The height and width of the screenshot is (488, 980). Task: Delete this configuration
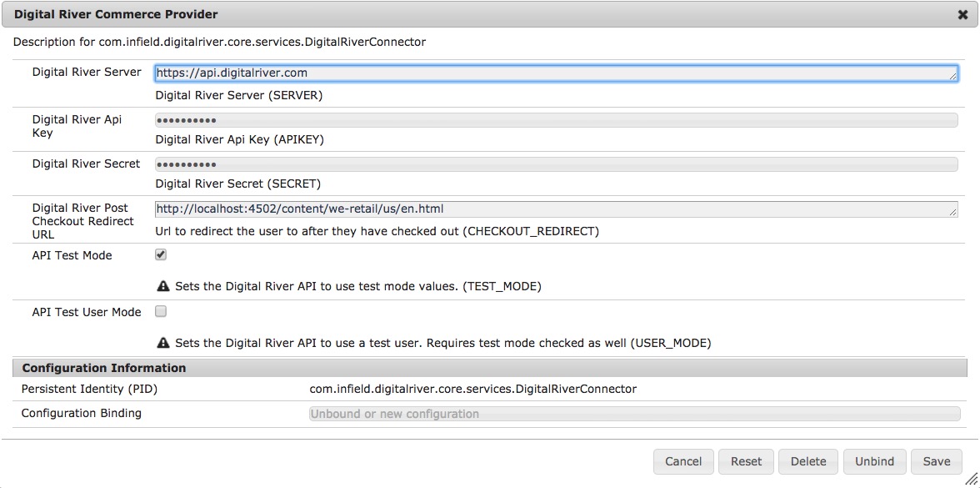tap(808, 461)
